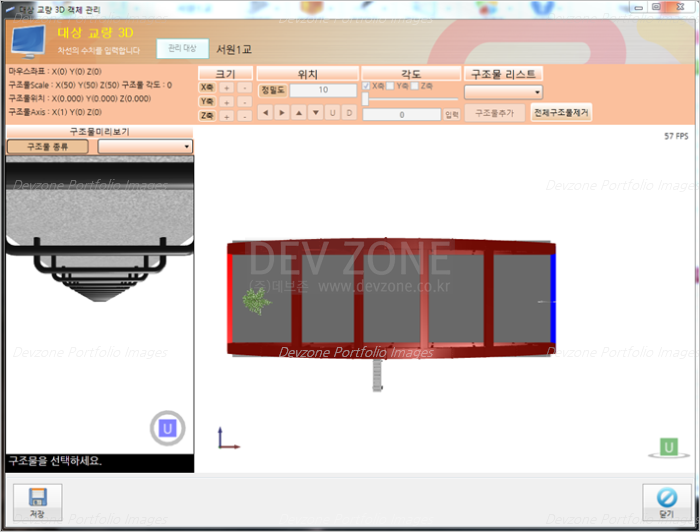Click the angle value field showing 0
This screenshot has width=700, height=532.
tap(402, 115)
